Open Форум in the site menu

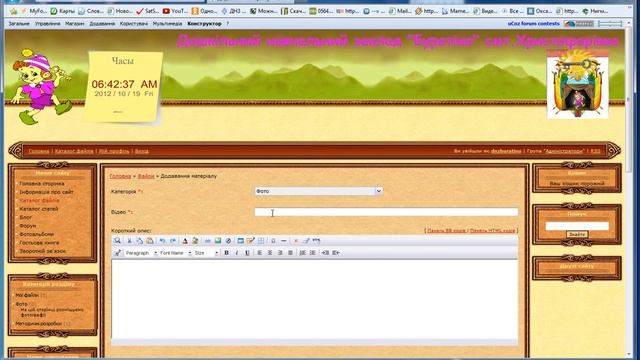28,226
